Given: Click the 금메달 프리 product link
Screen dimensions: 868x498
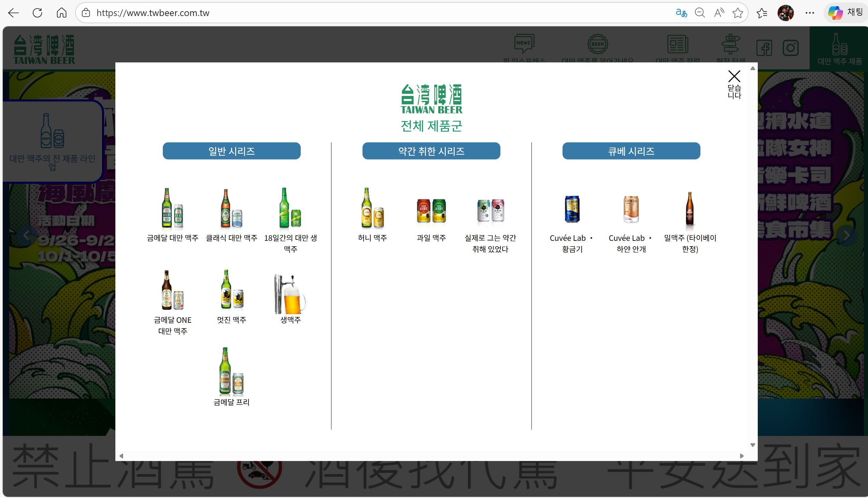Looking at the screenshot, I should (x=231, y=373).
